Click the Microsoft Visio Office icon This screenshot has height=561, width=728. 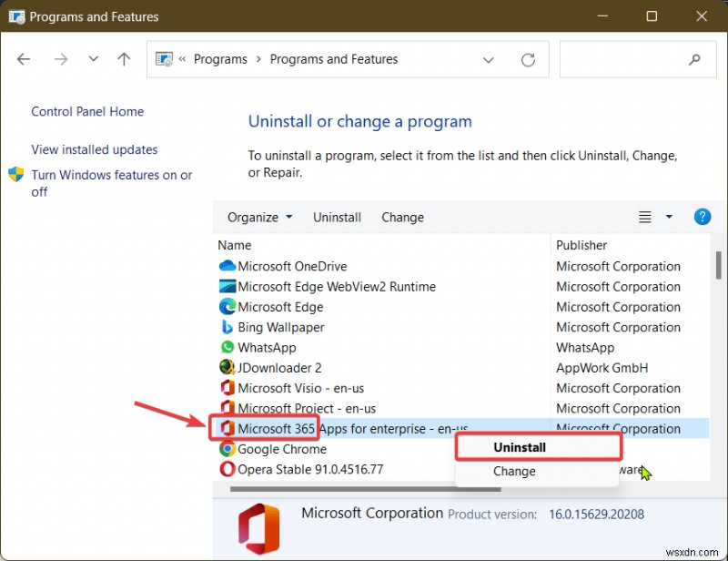tap(227, 388)
